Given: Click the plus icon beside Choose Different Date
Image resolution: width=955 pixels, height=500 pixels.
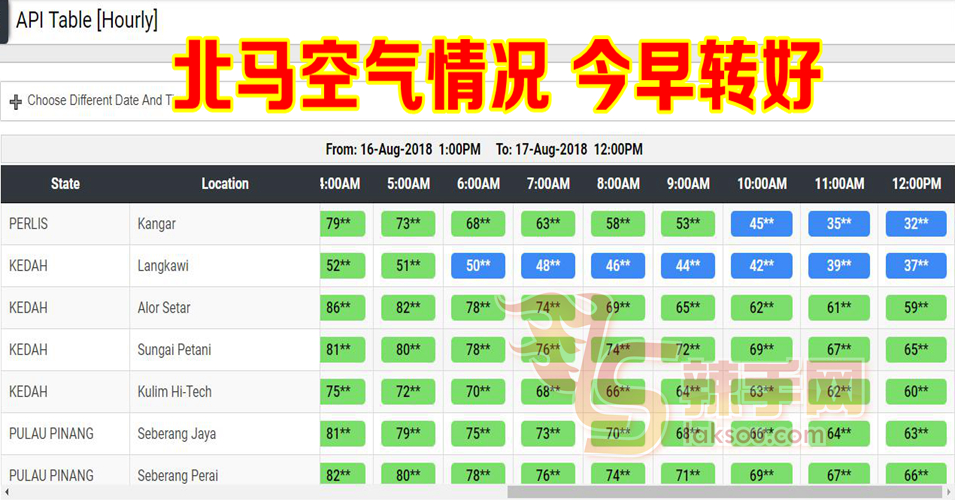Looking at the screenshot, I should [15, 102].
